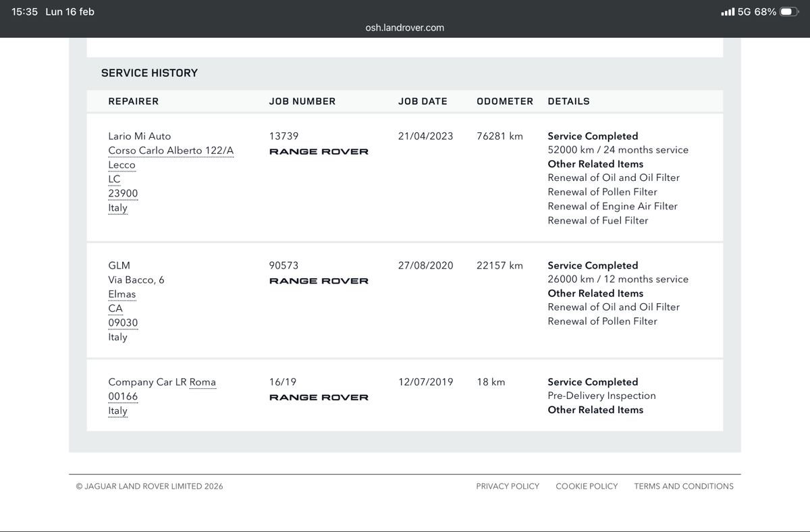Tap the Range Rover logo for job 13739
Screen dimensions: 810x532
coord(319,151)
